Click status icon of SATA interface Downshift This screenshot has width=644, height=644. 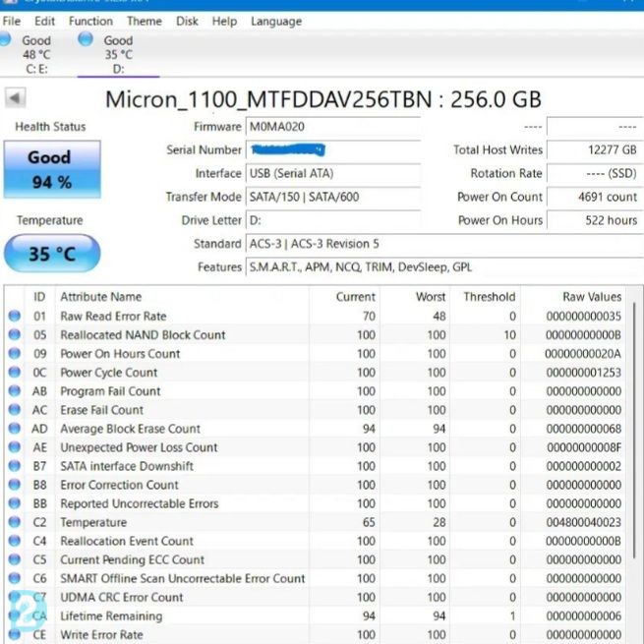15,465
